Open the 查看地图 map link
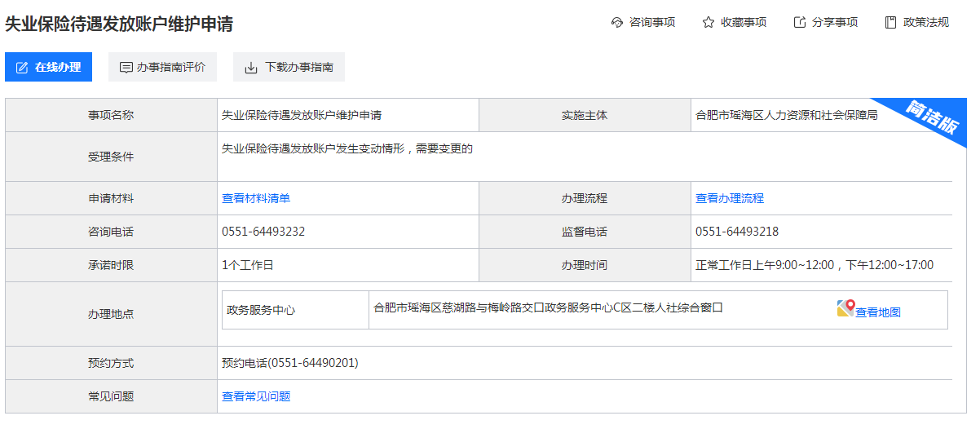Viewport: 980px width, 429px height. (878, 312)
